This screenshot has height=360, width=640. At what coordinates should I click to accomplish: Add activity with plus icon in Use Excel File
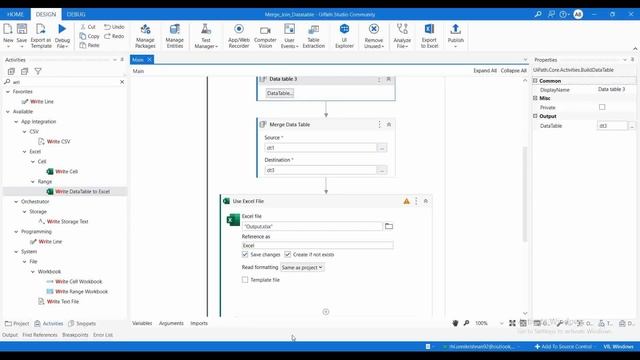pos(326,312)
